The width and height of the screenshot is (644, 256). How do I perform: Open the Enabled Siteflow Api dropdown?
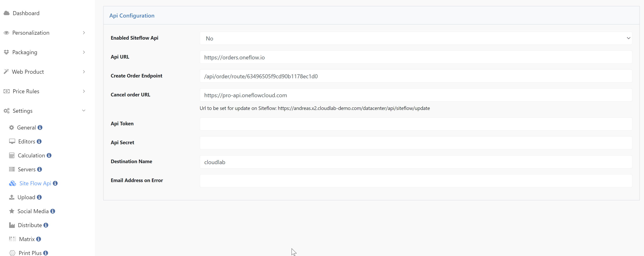[416, 38]
